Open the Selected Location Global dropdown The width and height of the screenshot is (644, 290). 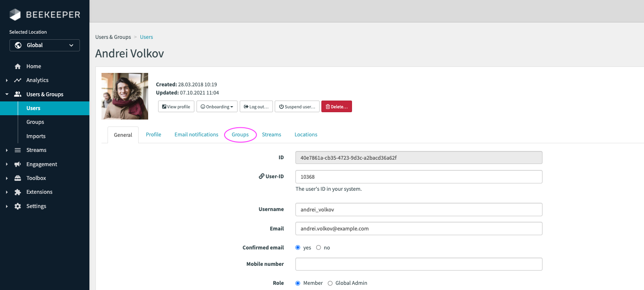[44, 45]
